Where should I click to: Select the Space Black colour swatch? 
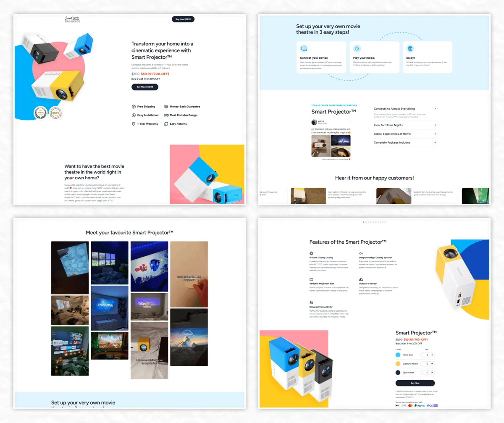pyautogui.click(x=398, y=373)
